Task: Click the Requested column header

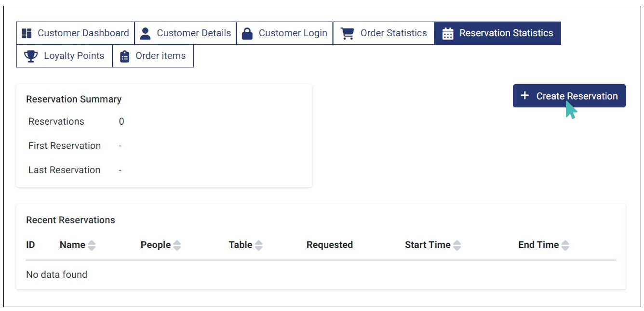Action: tap(330, 245)
